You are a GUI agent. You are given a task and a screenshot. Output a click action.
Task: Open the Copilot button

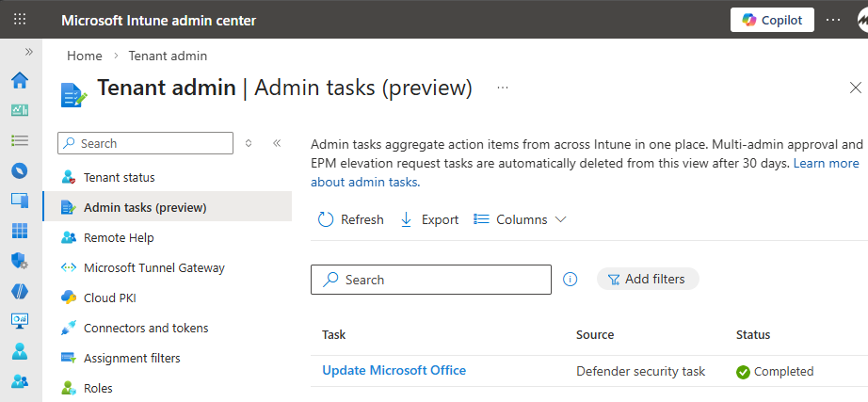[x=772, y=20]
